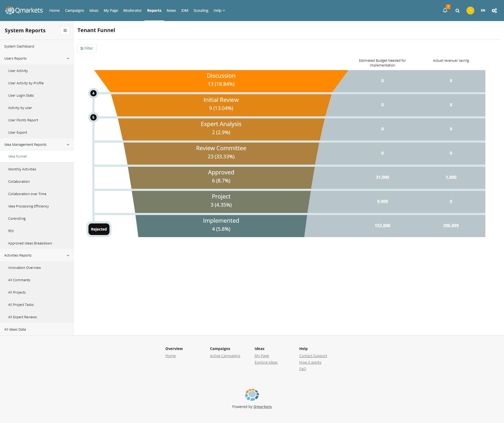Click the Qmarkets footer logo
The image size is (504, 423).
pos(252,395)
